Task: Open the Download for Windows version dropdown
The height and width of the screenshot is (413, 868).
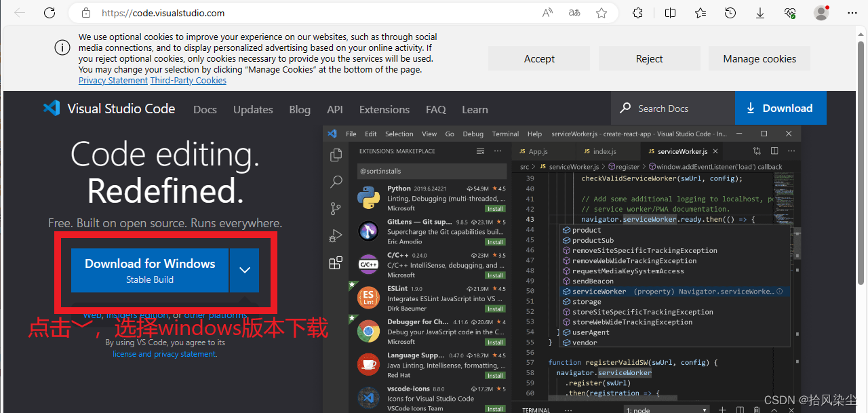Action: [244, 270]
